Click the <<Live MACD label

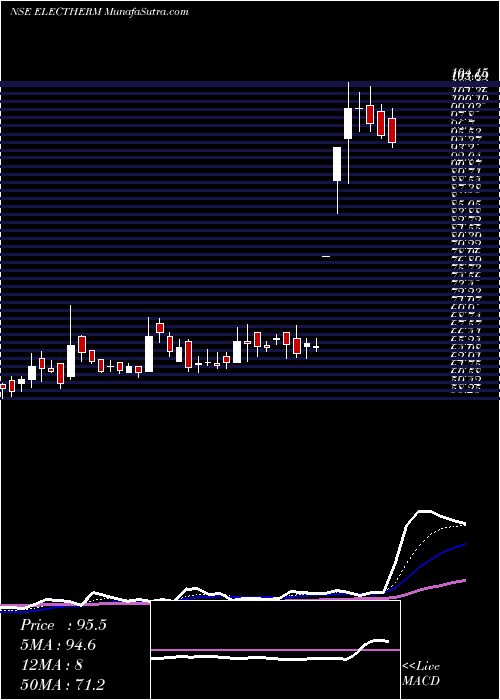coord(421,673)
